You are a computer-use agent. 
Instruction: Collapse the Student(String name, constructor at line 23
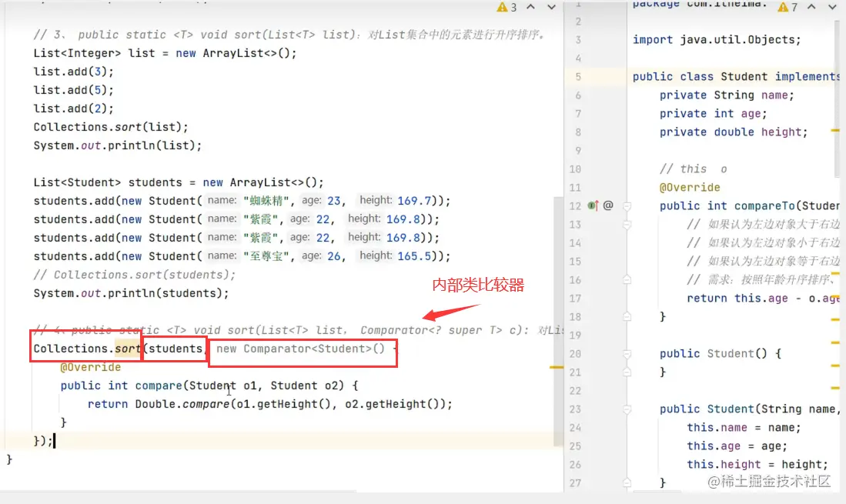click(x=627, y=409)
